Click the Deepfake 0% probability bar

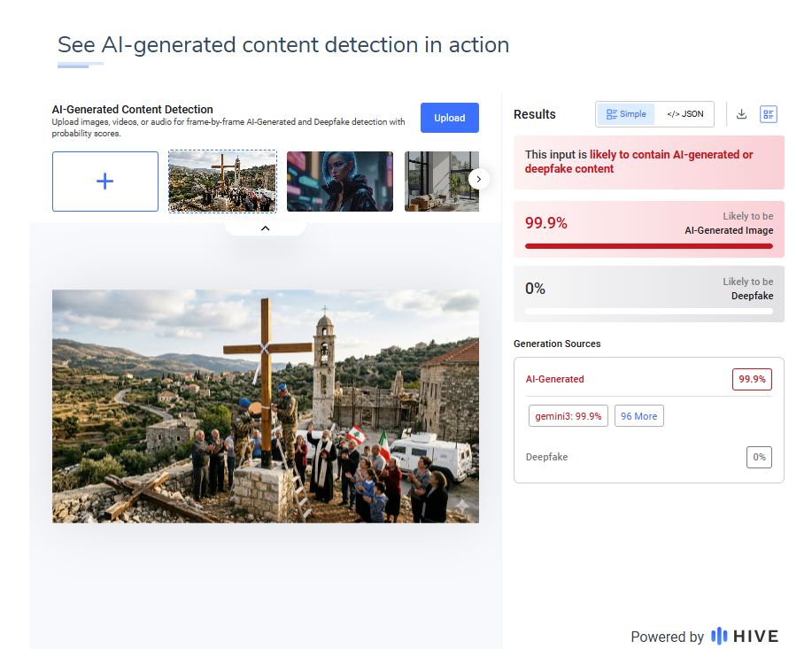(x=648, y=312)
